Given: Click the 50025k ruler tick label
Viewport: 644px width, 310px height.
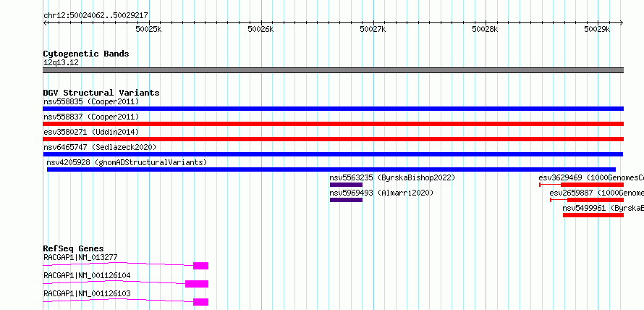Looking at the screenshot, I should point(148,29).
